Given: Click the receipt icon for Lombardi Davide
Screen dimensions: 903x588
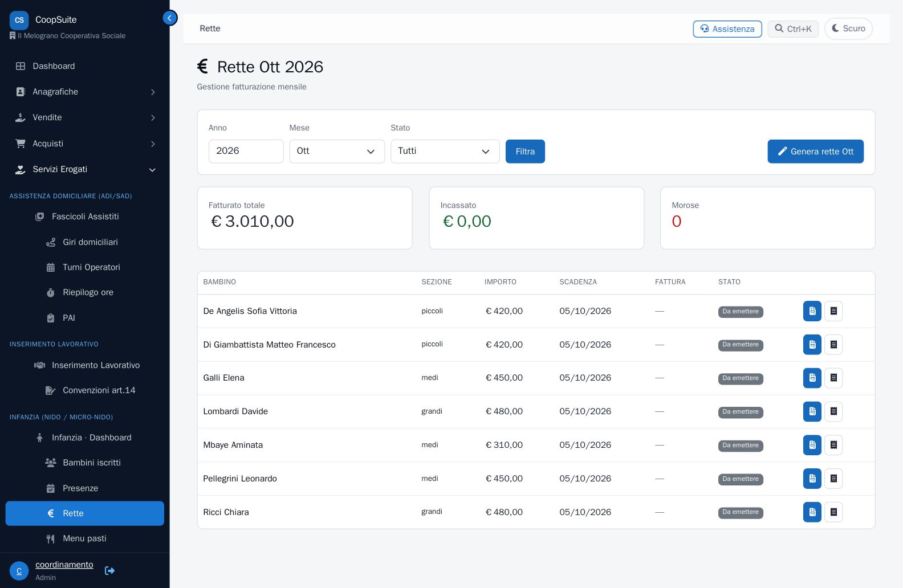Looking at the screenshot, I should pyautogui.click(x=833, y=411).
